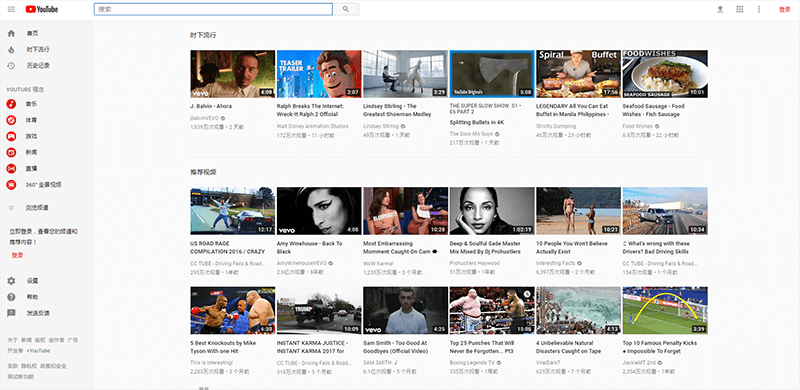Screen dimensions: 800x390
Task: Select 360° 全景视频 in sidebar
Action: (44, 184)
